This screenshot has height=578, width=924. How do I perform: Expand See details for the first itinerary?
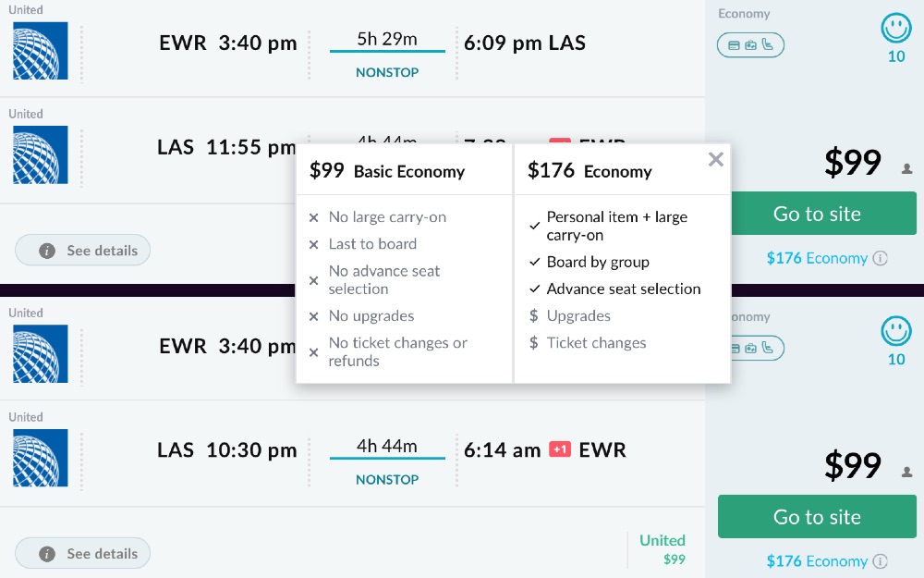pyautogui.click(x=83, y=251)
